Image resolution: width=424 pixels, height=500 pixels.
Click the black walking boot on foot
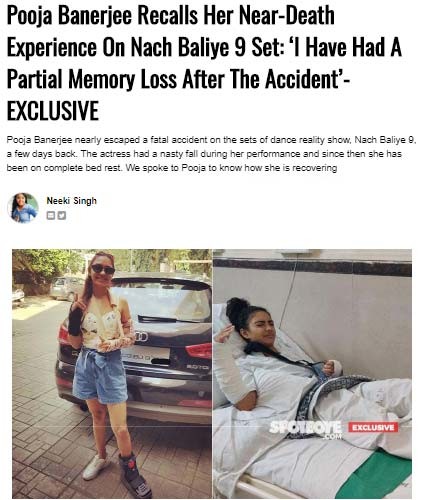click(134, 474)
